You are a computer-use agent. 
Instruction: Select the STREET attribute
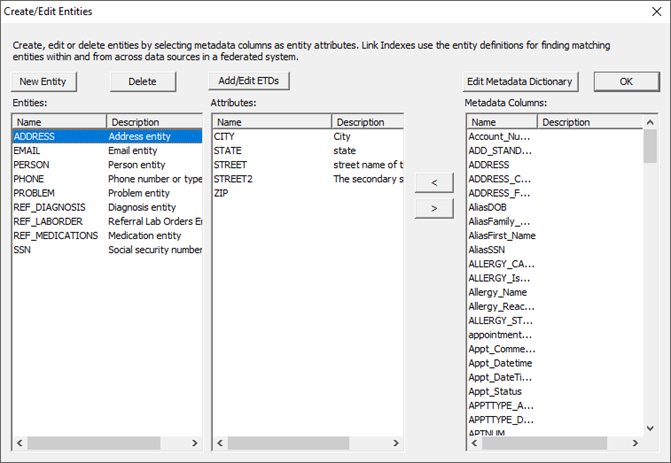coord(308,165)
